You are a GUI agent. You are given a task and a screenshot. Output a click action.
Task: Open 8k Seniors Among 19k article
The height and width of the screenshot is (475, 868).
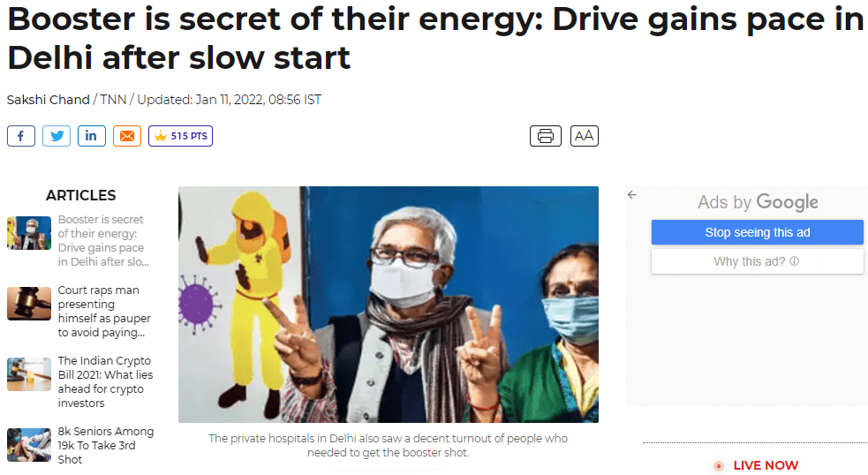click(106, 445)
